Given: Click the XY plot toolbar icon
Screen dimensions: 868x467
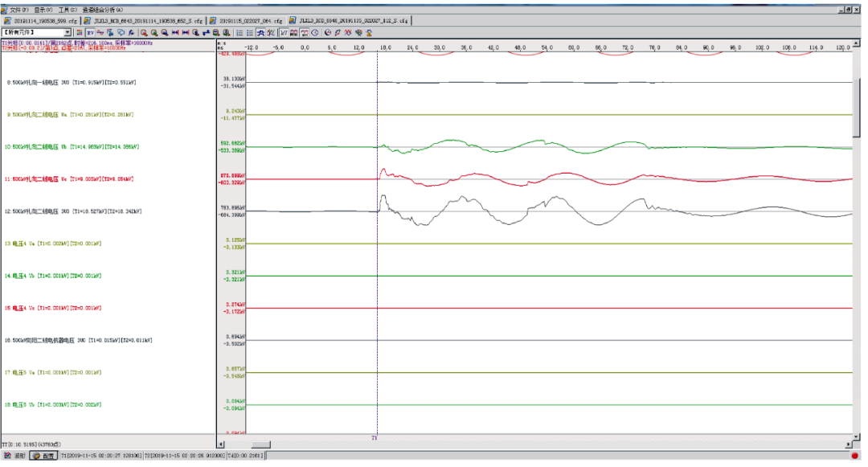Looking at the screenshot, I should point(90,33).
